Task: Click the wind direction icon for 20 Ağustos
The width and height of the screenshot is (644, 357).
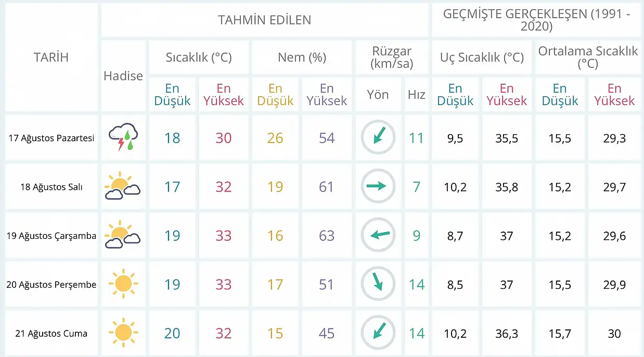Action: point(378,284)
